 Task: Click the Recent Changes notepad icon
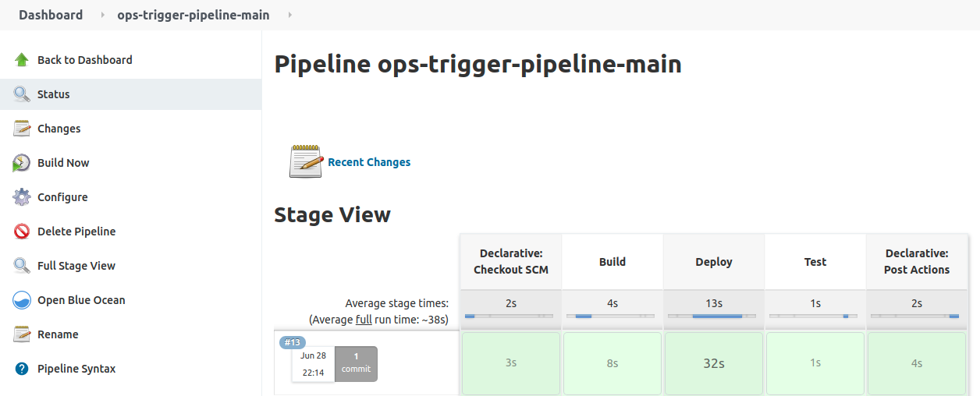point(306,161)
